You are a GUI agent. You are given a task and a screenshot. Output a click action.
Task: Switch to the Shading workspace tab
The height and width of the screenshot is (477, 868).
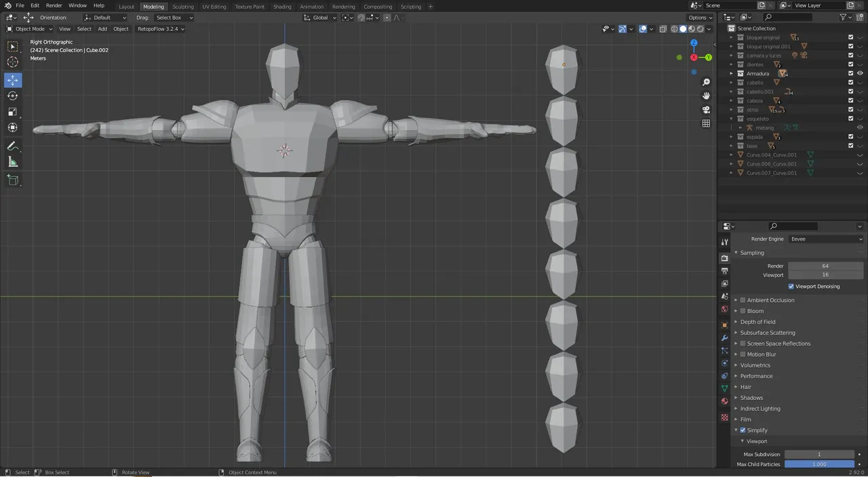click(282, 7)
